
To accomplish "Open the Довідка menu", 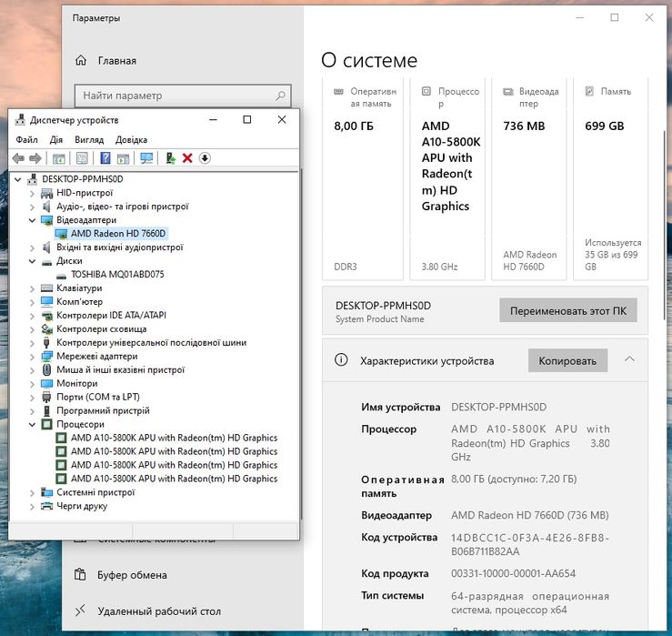I will (x=131, y=140).
